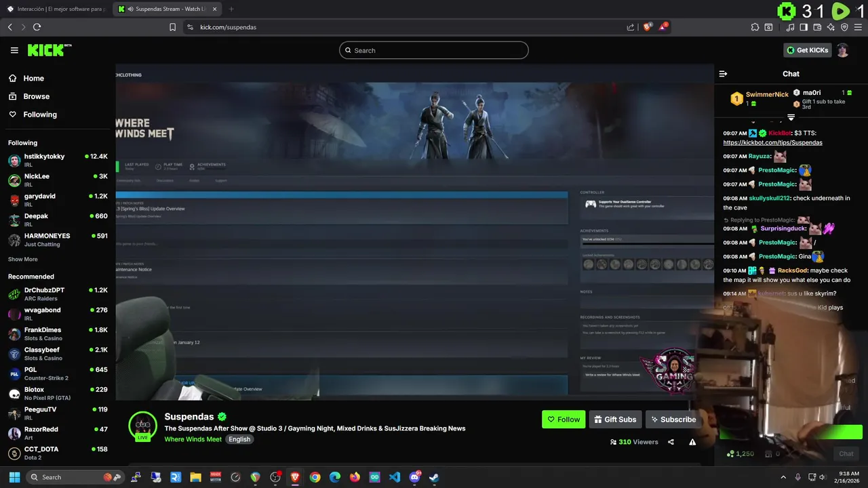Open Google Chrome from the taskbar
Image resolution: width=868 pixels, height=488 pixels.
click(x=315, y=477)
